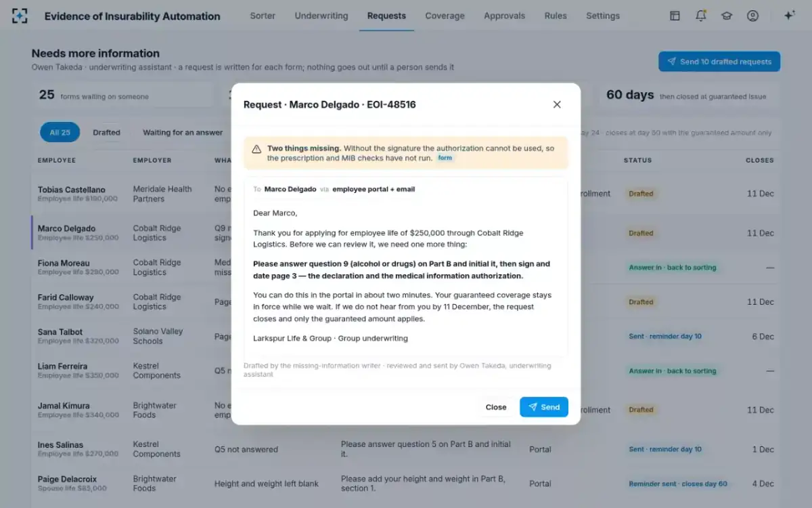Open the layout panel icon
This screenshot has height=508, width=812.
[675, 16]
